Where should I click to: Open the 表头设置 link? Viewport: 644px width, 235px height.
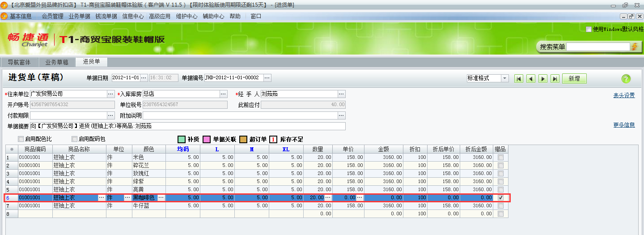[x=624, y=95]
